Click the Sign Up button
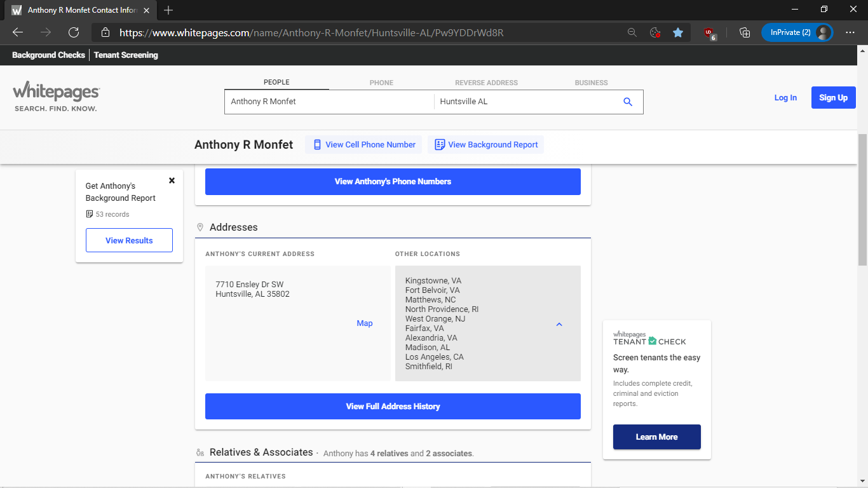 [833, 98]
